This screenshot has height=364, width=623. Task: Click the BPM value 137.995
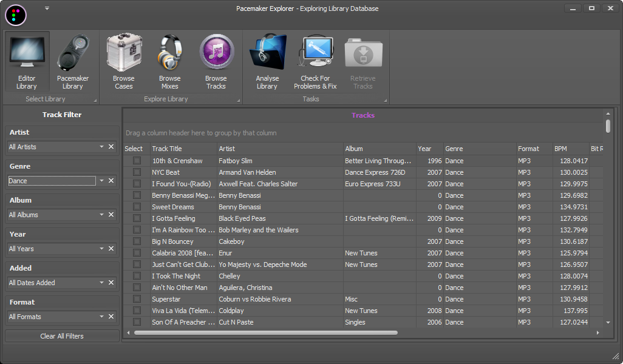click(x=576, y=311)
